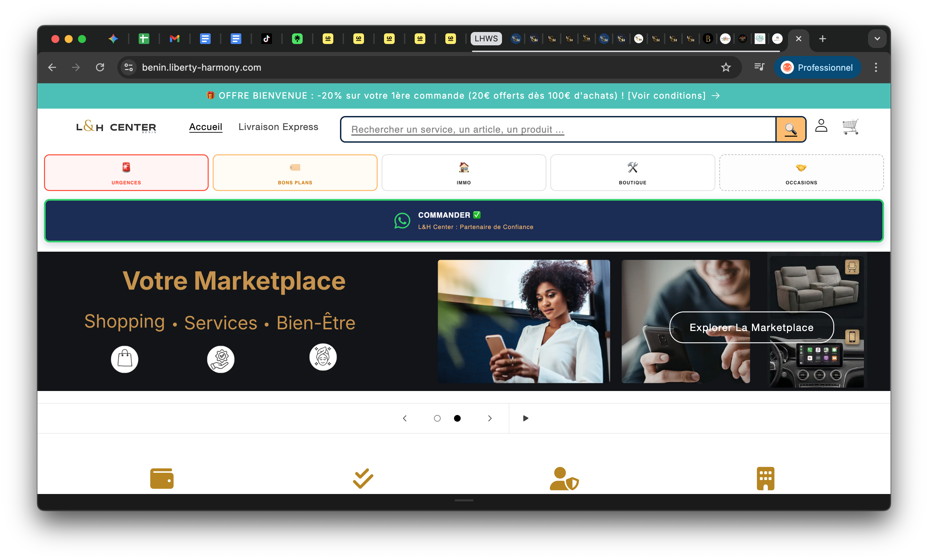Select the first slideshow dot indicator
The width and height of the screenshot is (928, 560).
437,418
